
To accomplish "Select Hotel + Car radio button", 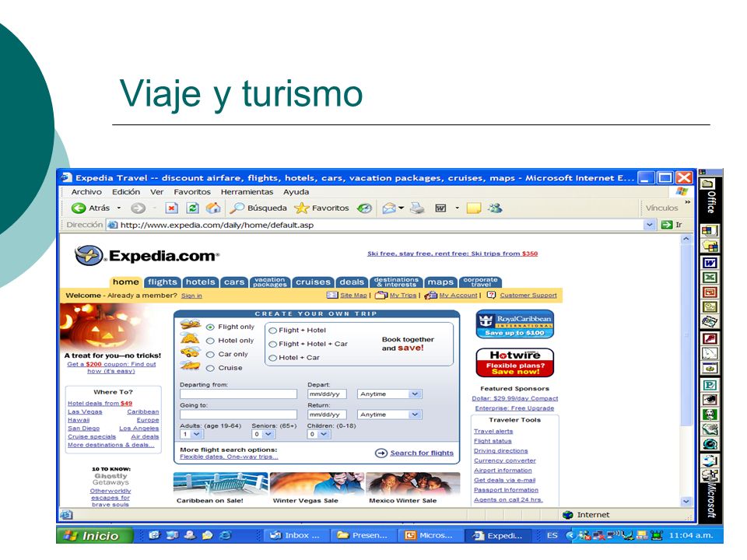I will tap(273, 358).
